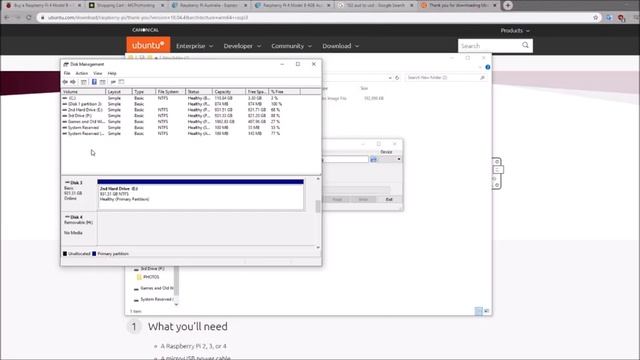Click the ubuntu site Search input field

(x=489, y=46)
